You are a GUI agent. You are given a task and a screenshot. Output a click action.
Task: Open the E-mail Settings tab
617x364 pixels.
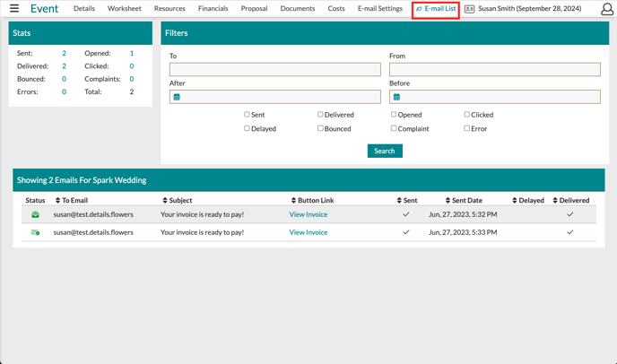pos(380,9)
